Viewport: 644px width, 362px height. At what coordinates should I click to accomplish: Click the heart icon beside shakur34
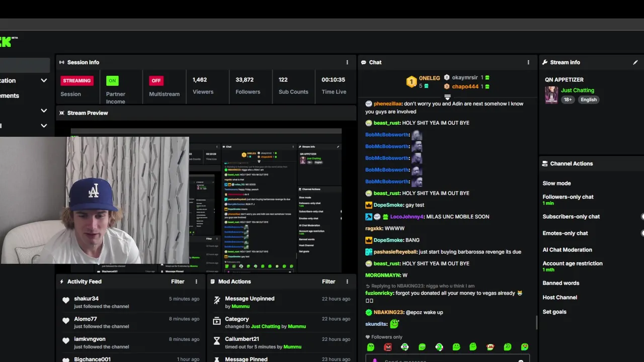[x=66, y=300]
